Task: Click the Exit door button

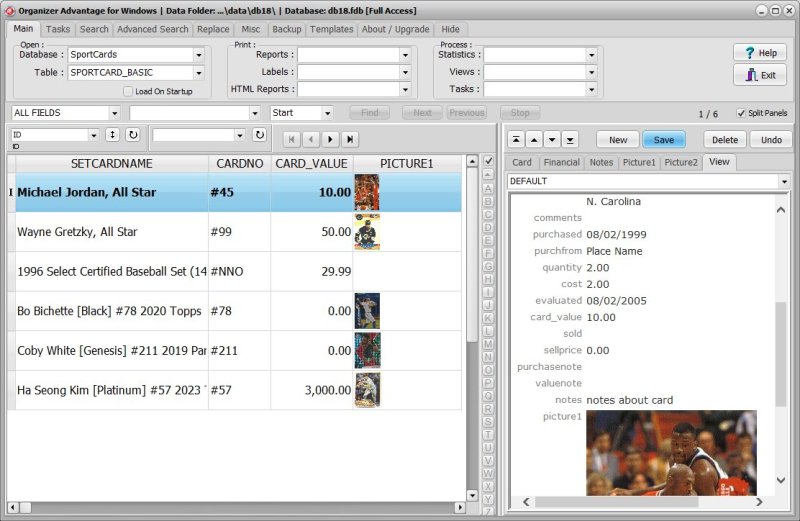Action: tap(760, 75)
